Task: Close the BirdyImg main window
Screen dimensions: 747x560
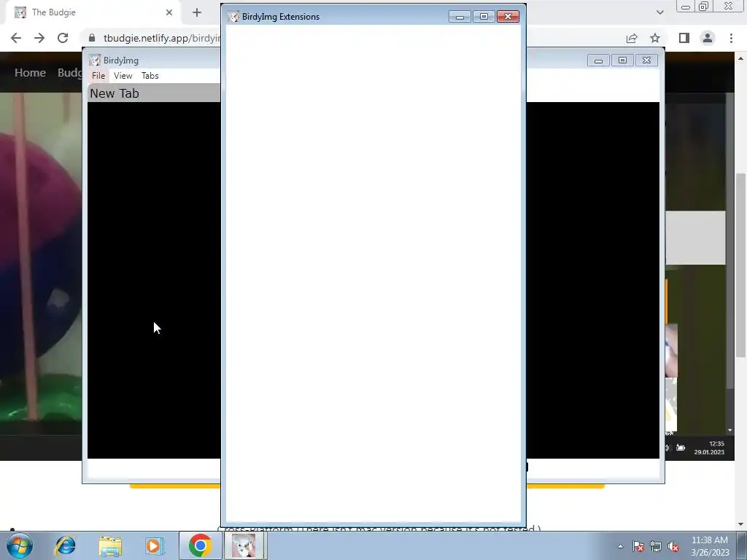Action: (x=646, y=61)
